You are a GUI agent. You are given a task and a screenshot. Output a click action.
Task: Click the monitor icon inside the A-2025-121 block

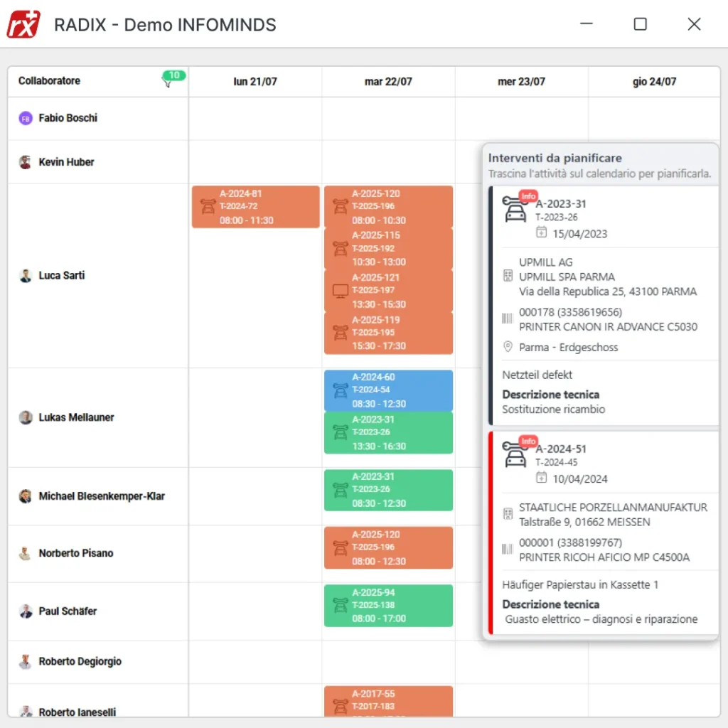coord(341,290)
